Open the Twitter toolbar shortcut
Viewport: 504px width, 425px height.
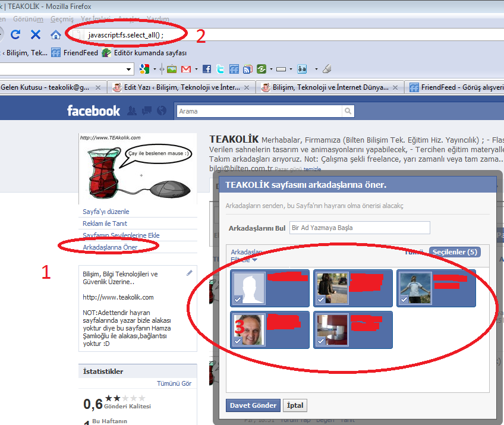220,69
